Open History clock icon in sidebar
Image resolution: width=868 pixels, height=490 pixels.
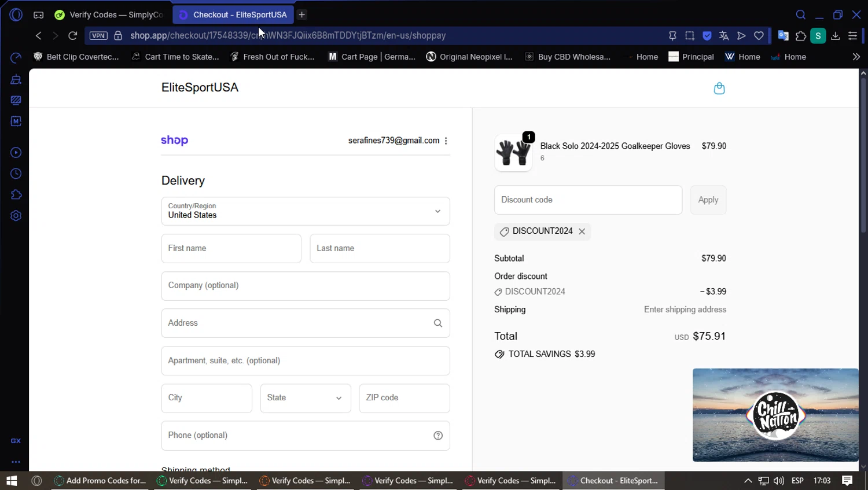coord(16,174)
